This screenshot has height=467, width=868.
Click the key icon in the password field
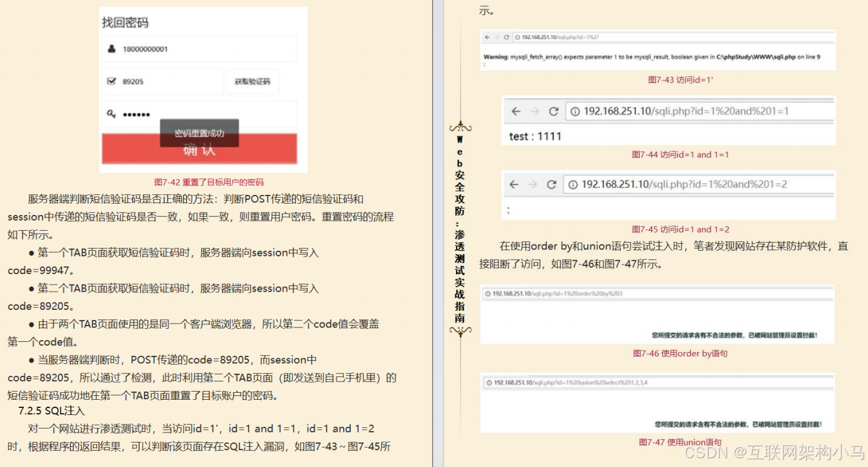tap(111, 114)
